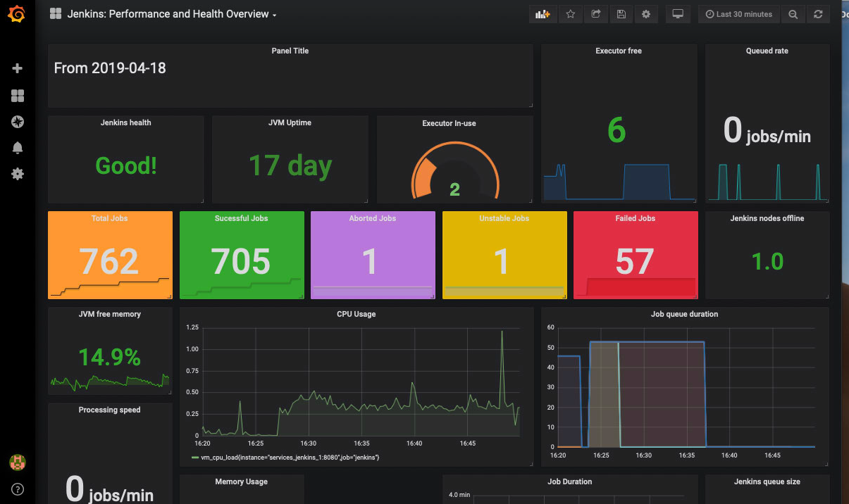The image size is (849, 504).
Task: Click the Unstable Jobs panel title
Action: (504, 218)
